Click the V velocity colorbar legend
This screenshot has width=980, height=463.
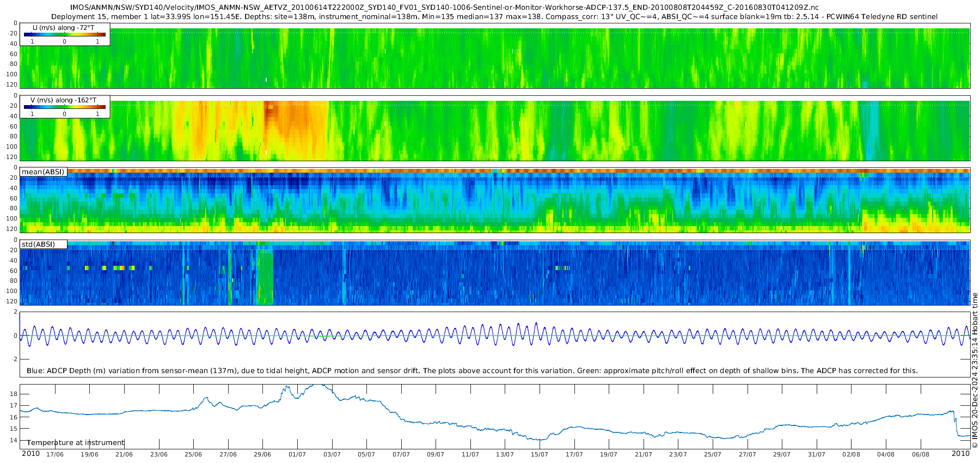(64, 107)
